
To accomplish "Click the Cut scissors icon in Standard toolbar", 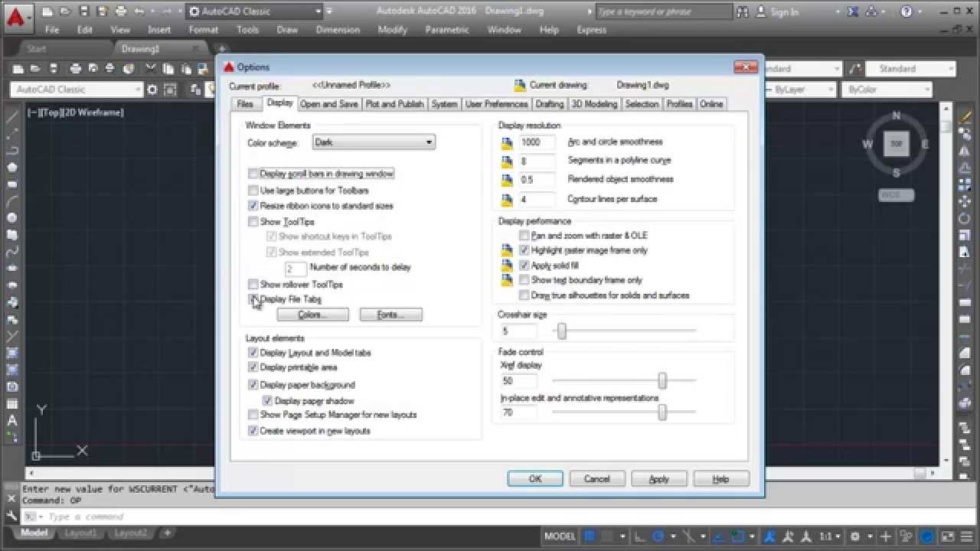I will tap(149, 69).
